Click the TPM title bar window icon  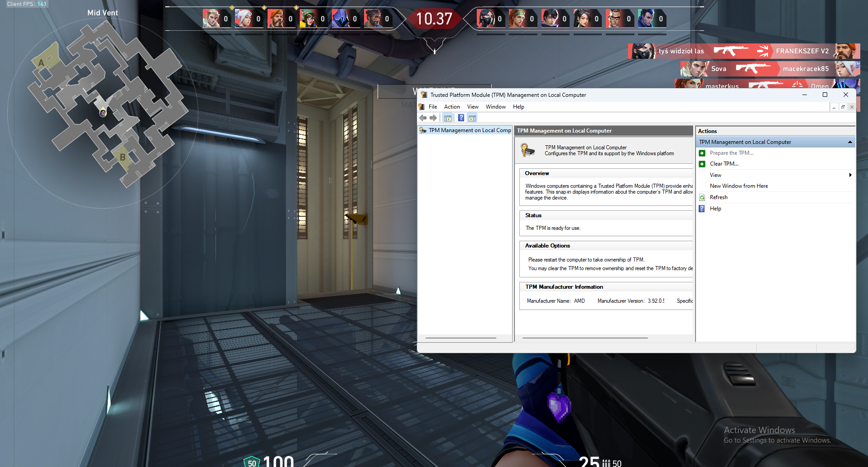[x=424, y=95]
